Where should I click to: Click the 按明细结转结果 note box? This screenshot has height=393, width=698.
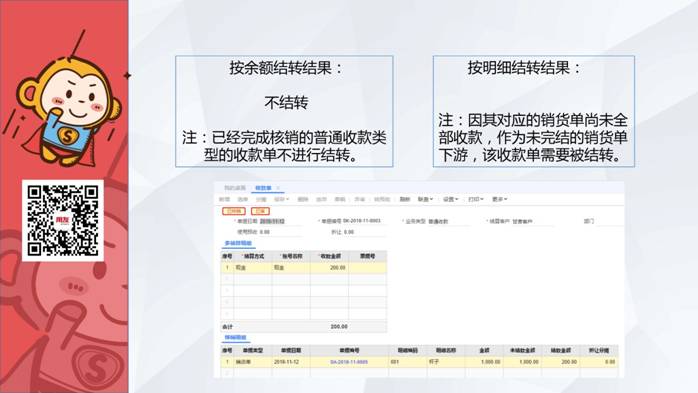(534, 111)
